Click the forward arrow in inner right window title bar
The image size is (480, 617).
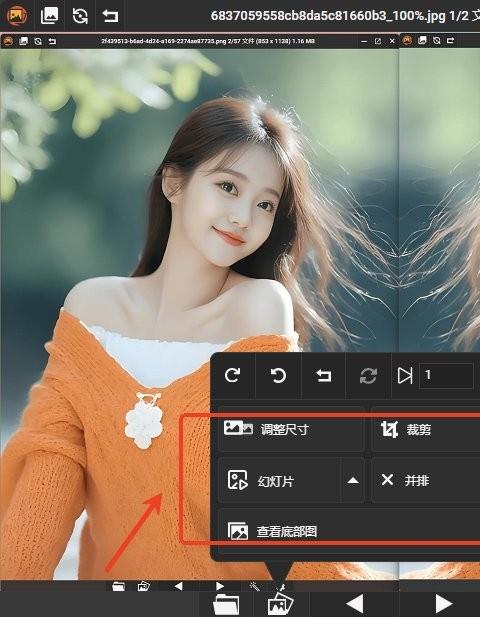(x=450, y=41)
